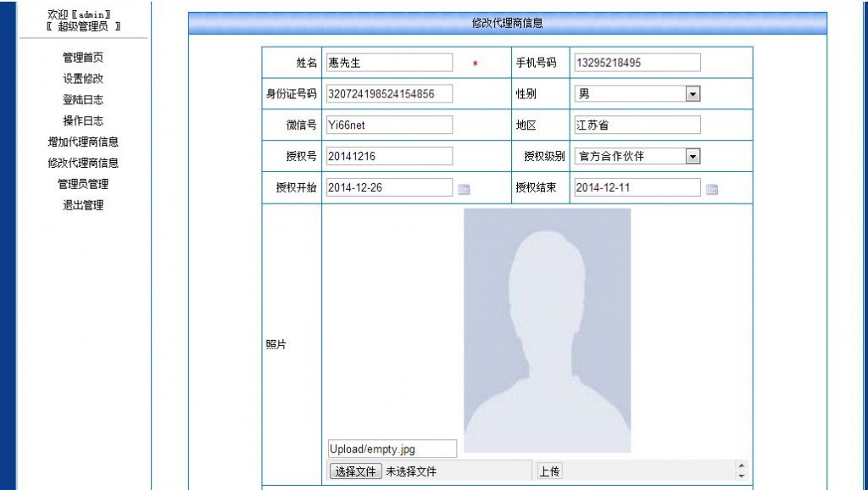The height and width of the screenshot is (490, 868).
Task: Open 设置修改 in sidebar menu
Action: coord(82,79)
